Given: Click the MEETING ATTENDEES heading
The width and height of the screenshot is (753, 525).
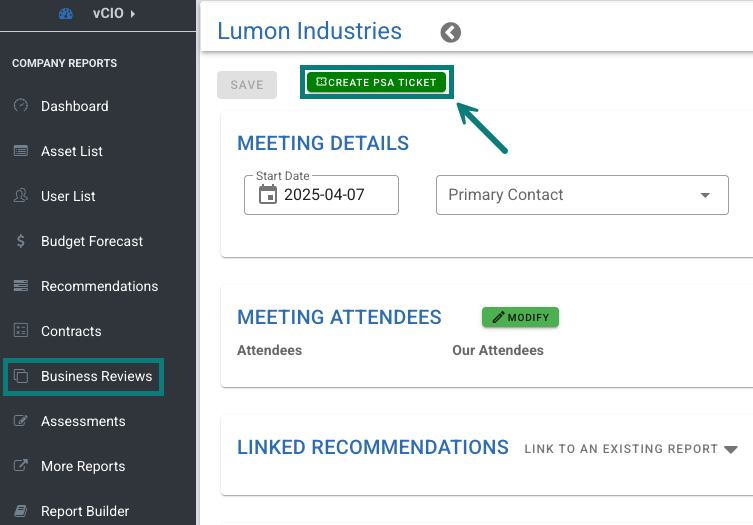Looking at the screenshot, I should [339, 317].
